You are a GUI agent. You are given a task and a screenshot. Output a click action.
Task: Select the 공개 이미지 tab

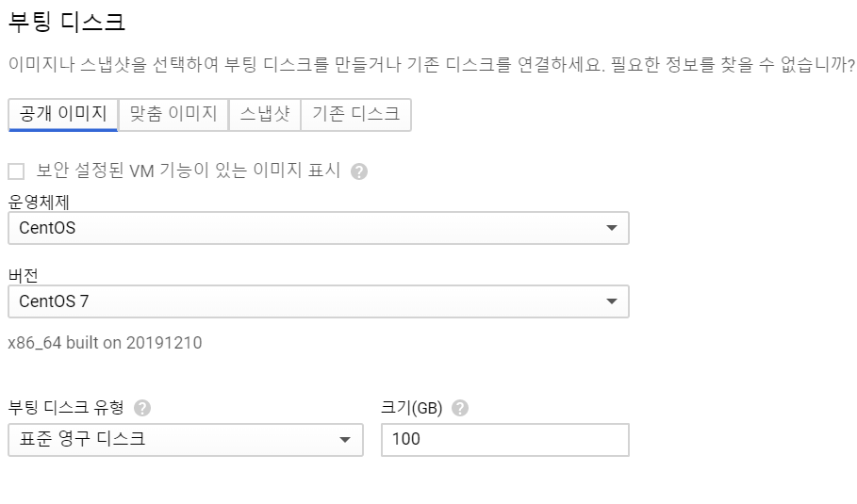[62, 115]
